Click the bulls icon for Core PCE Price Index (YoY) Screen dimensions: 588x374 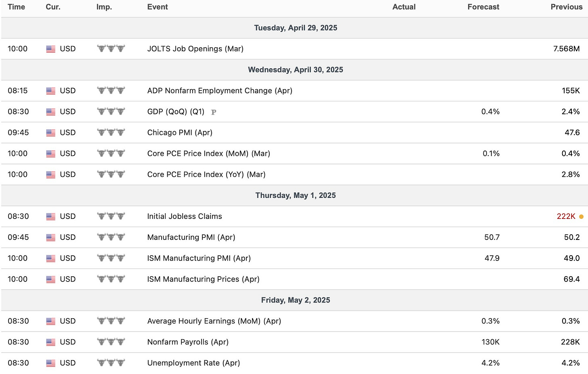tap(111, 174)
